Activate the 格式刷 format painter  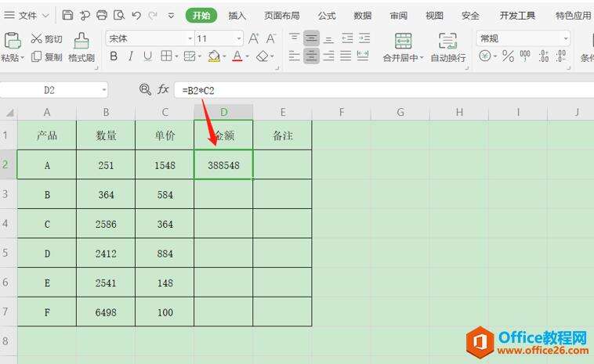[81, 47]
